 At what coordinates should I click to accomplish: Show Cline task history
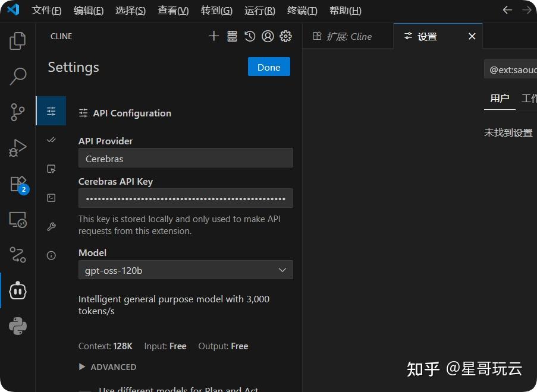pos(250,36)
